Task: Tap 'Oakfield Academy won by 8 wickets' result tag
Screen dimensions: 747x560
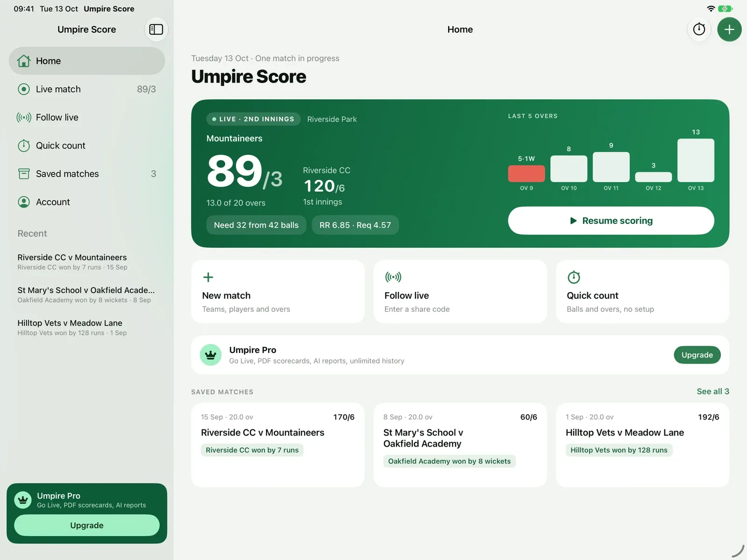Action: (450, 462)
